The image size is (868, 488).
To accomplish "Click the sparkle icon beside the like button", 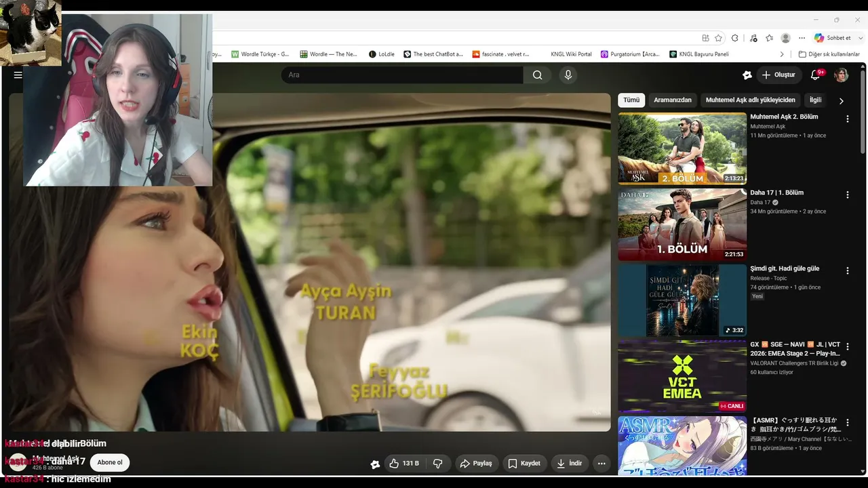I will [375, 464].
